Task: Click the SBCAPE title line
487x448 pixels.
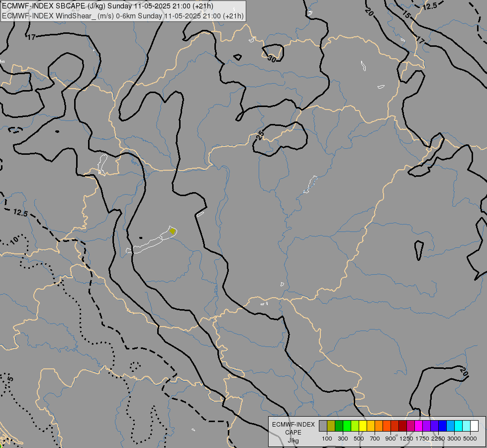Action: click(x=107, y=6)
